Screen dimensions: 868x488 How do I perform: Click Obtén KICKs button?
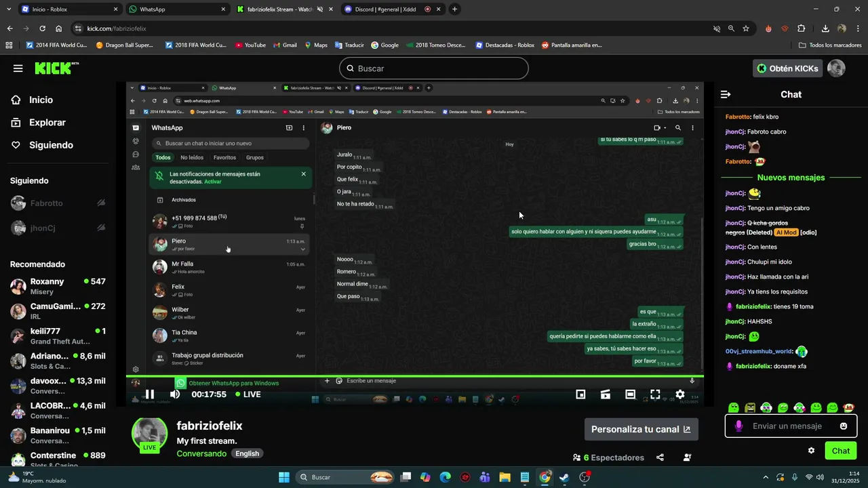click(787, 68)
